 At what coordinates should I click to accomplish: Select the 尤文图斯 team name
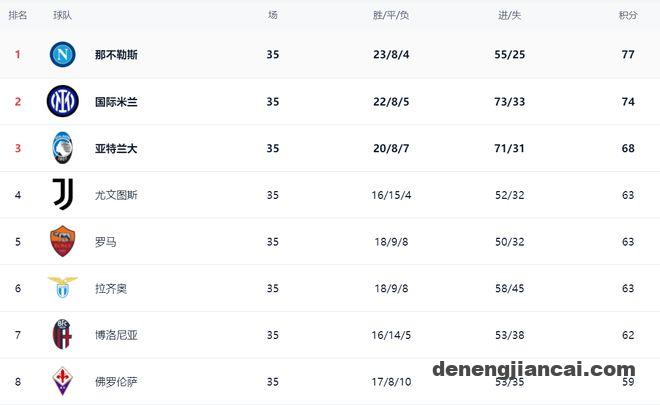pyautogui.click(x=116, y=195)
